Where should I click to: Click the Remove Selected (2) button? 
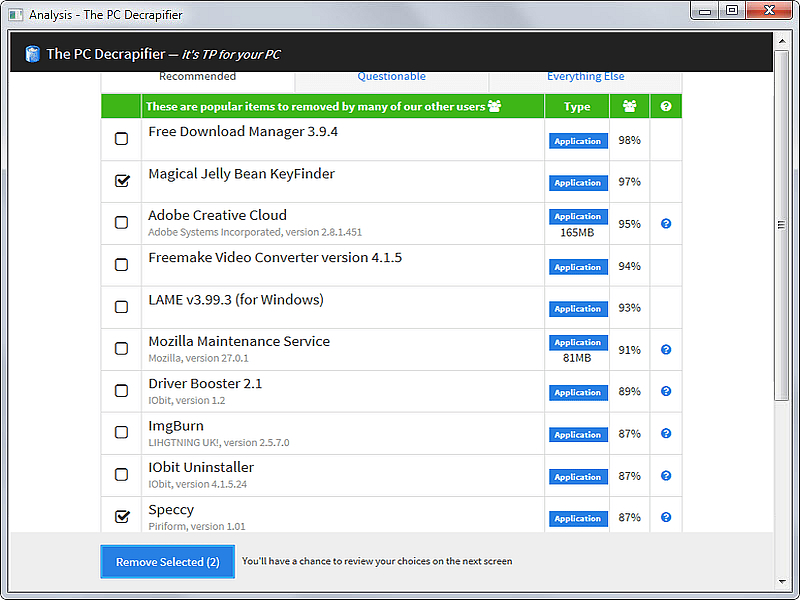pos(167,562)
